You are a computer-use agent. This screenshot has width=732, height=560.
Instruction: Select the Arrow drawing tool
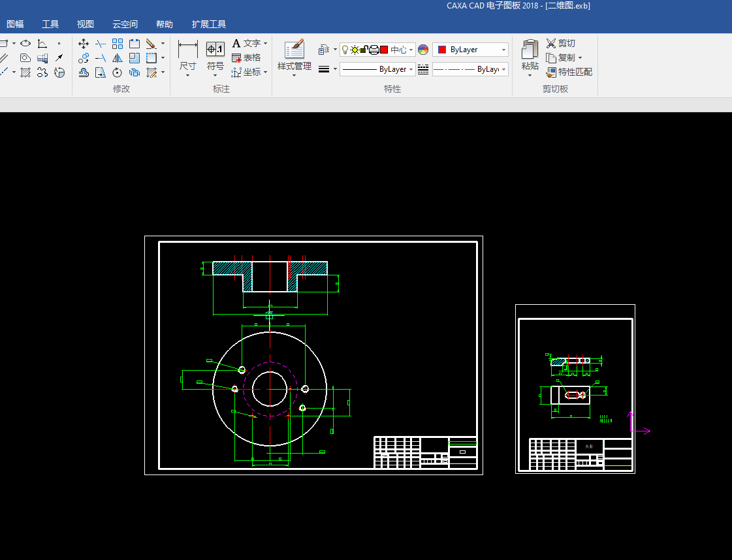click(59, 58)
